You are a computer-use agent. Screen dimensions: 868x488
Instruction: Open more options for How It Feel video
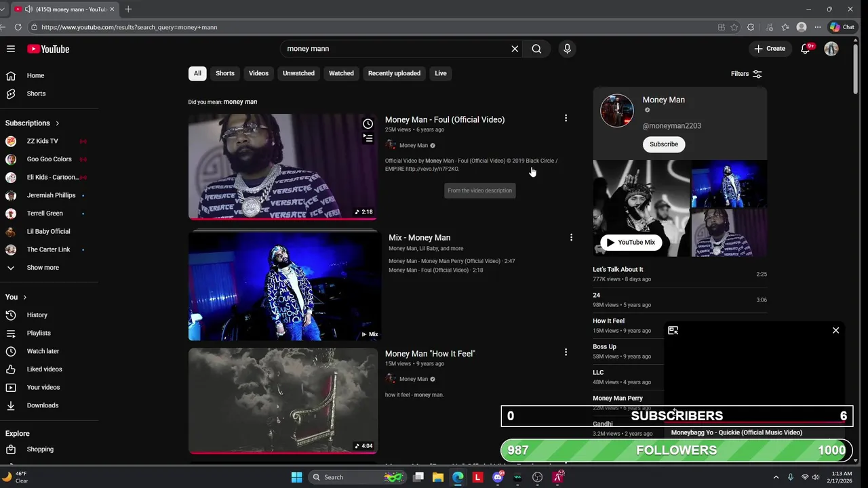click(566, 352)
